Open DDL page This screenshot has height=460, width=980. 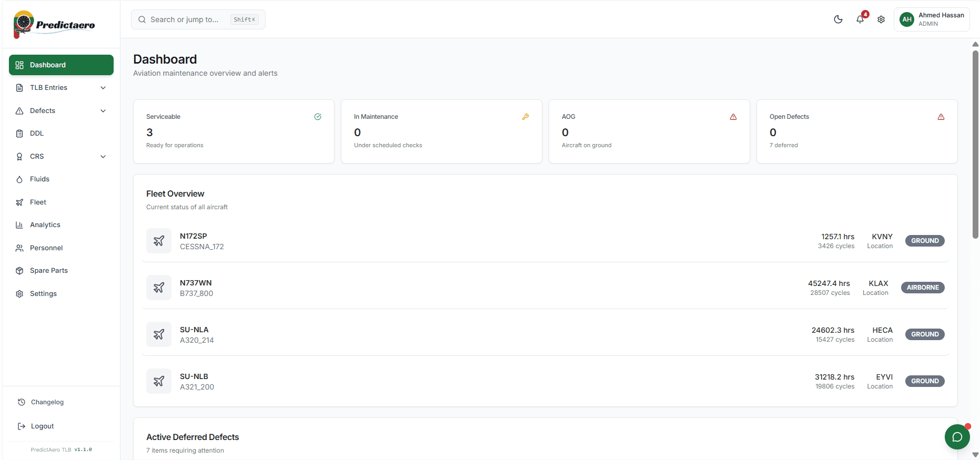61,134
